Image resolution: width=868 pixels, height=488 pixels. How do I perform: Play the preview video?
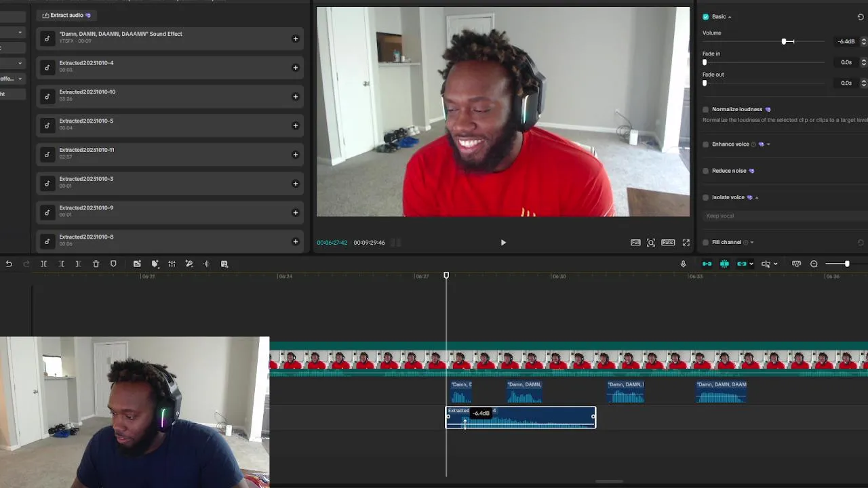point(503,243)
